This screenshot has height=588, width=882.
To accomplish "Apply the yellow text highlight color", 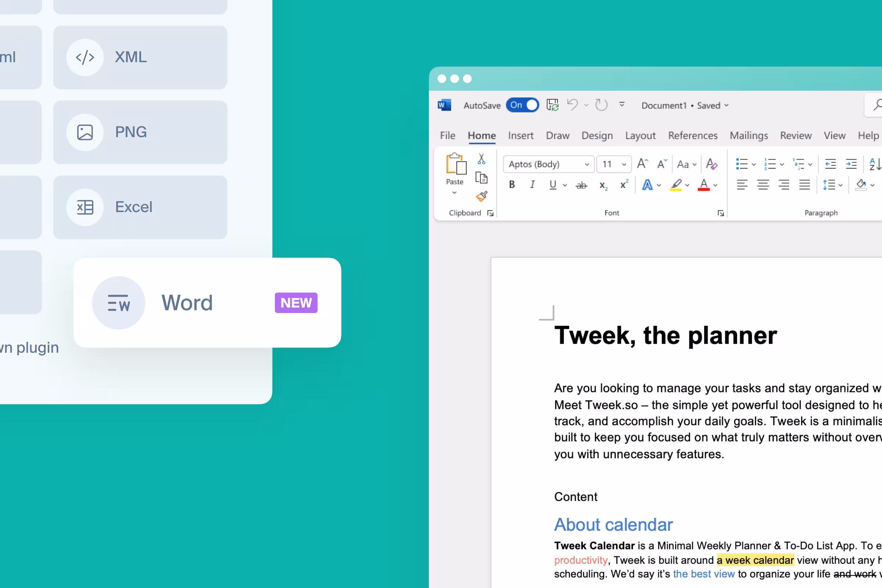I will click(x=676, y=185).
